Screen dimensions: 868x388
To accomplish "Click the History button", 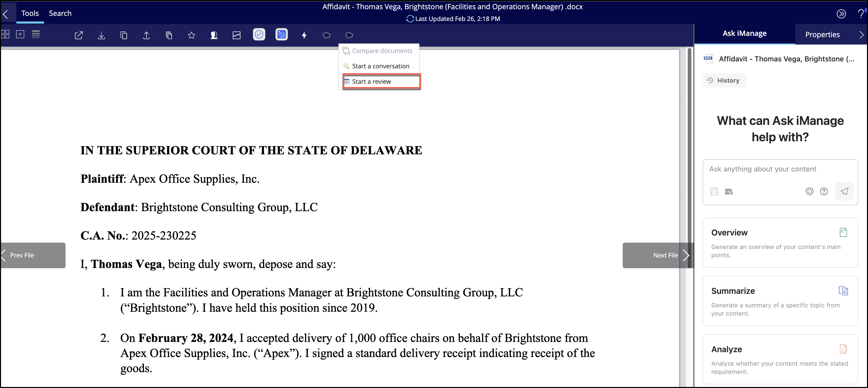I will pyautogui.click(x=724, y=81).
